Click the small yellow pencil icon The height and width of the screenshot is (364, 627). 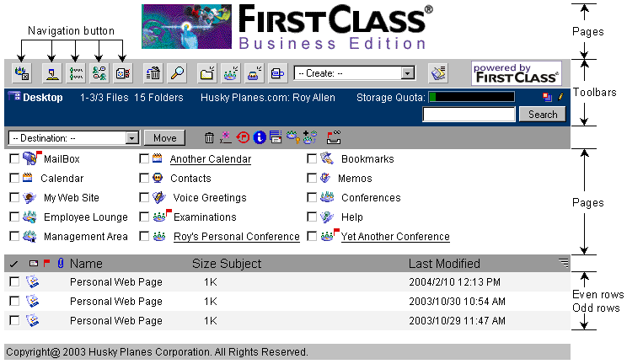pyautogui.click(x=560, y=97)
